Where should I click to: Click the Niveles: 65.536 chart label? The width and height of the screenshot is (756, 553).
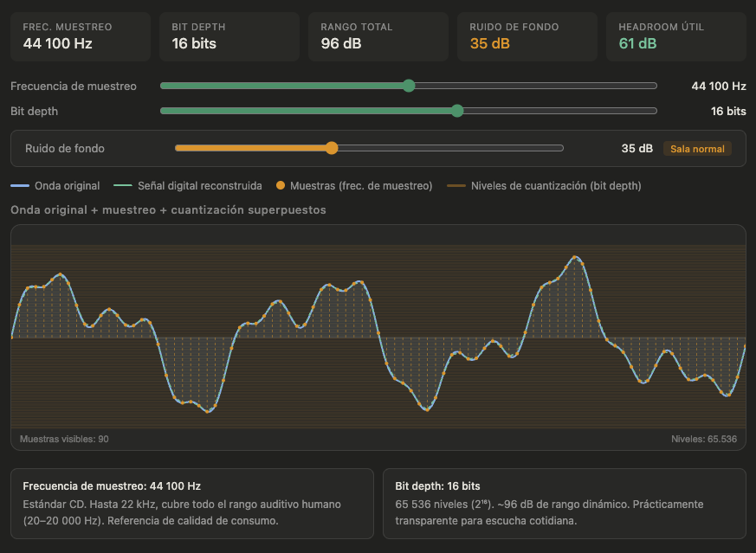(703, 439)
